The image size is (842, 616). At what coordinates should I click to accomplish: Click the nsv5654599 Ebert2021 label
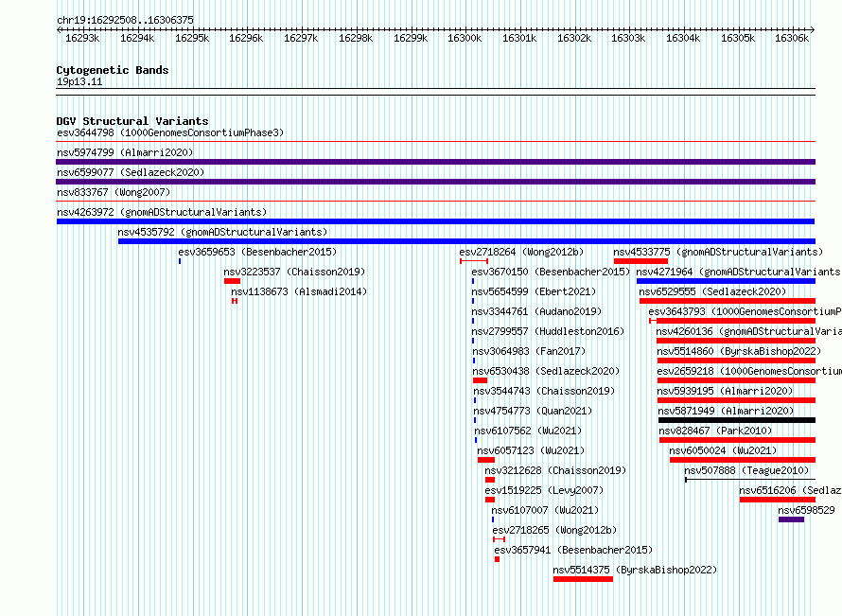(534, 291)
